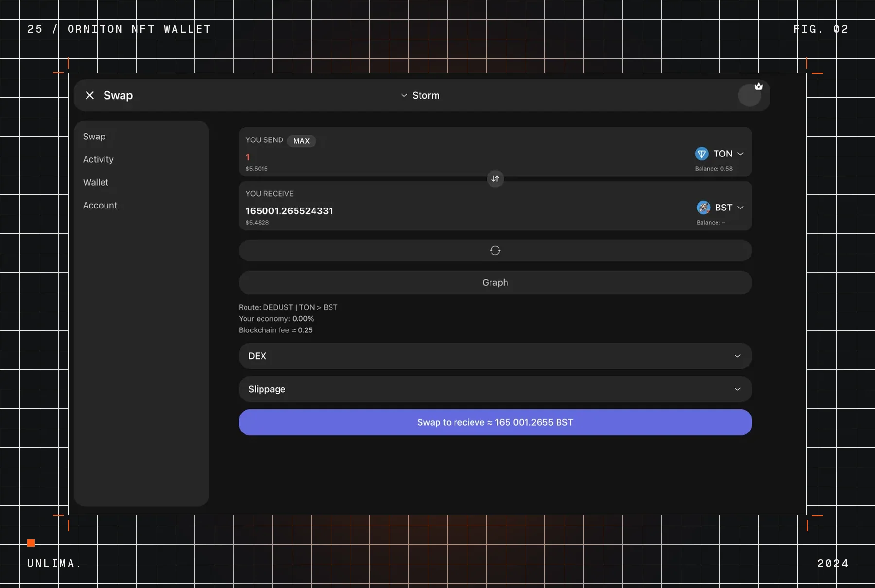Viewport: 875px width, 588px height.
Task: Open Wallet from the sidebar
Action: 96,182
